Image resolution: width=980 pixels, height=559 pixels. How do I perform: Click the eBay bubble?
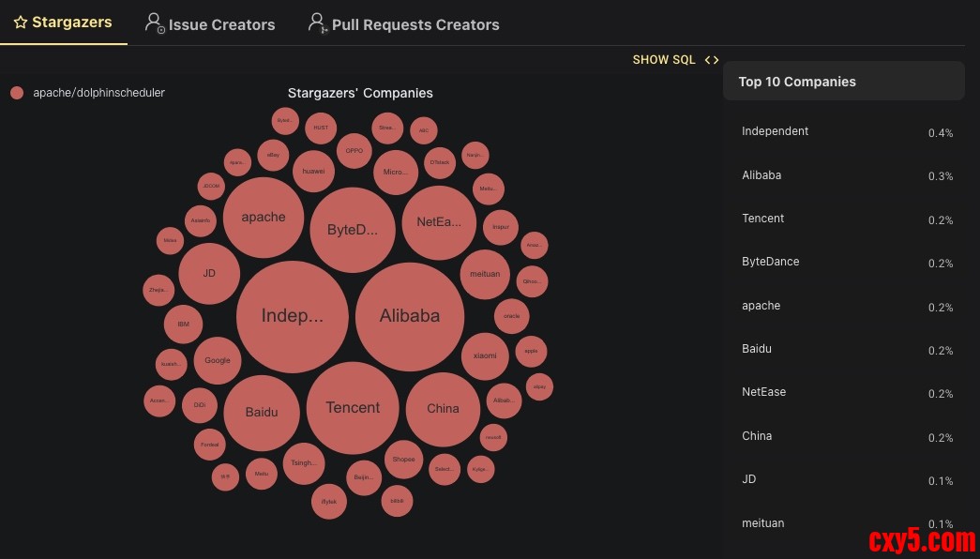tap(273, 155)
